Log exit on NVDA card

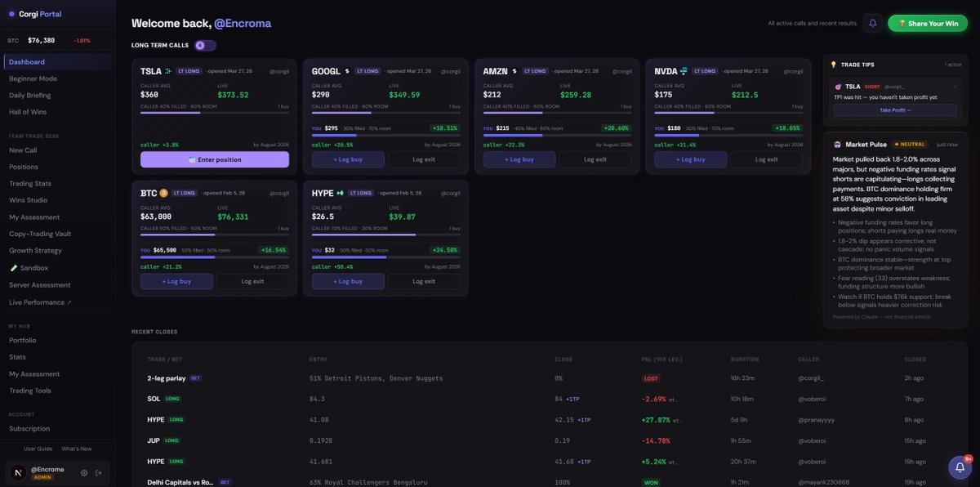click(x=766, y=159)
